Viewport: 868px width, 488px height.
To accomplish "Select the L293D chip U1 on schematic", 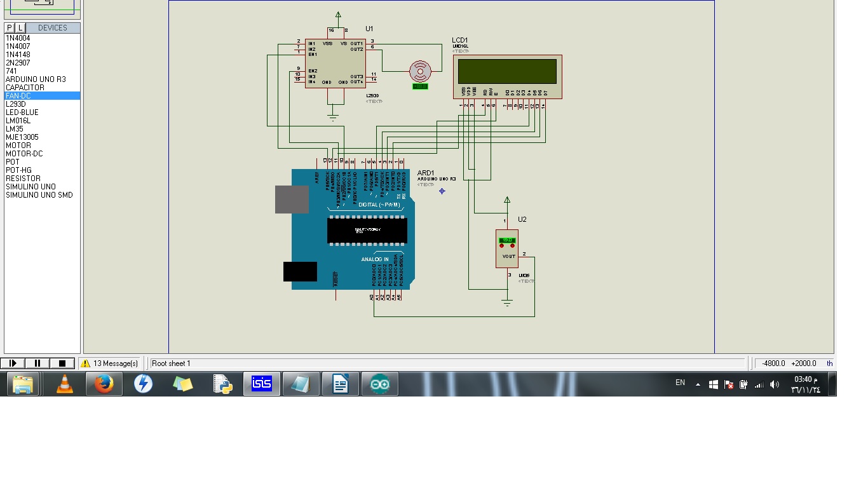I will point(335,63).
